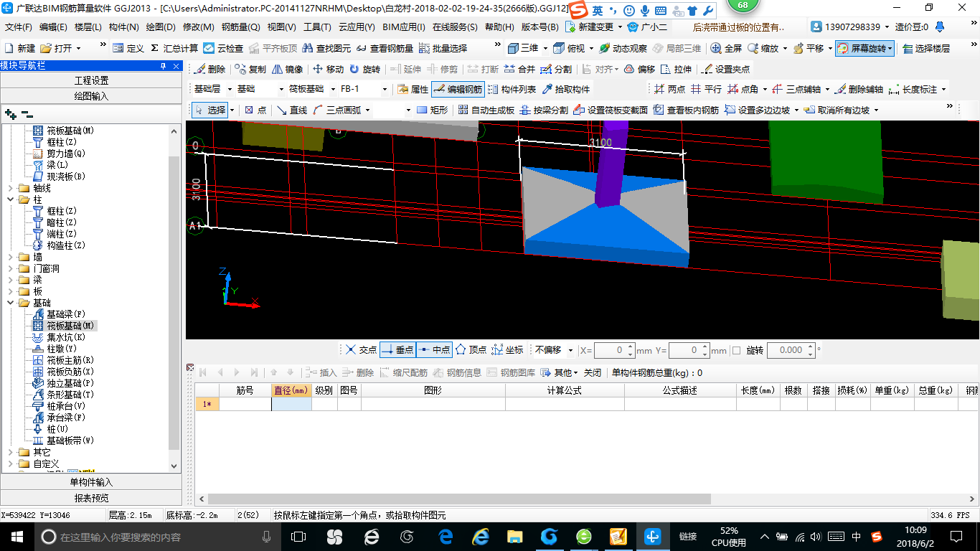Open the BIM应用(I) menu

[x=404, y=27]
